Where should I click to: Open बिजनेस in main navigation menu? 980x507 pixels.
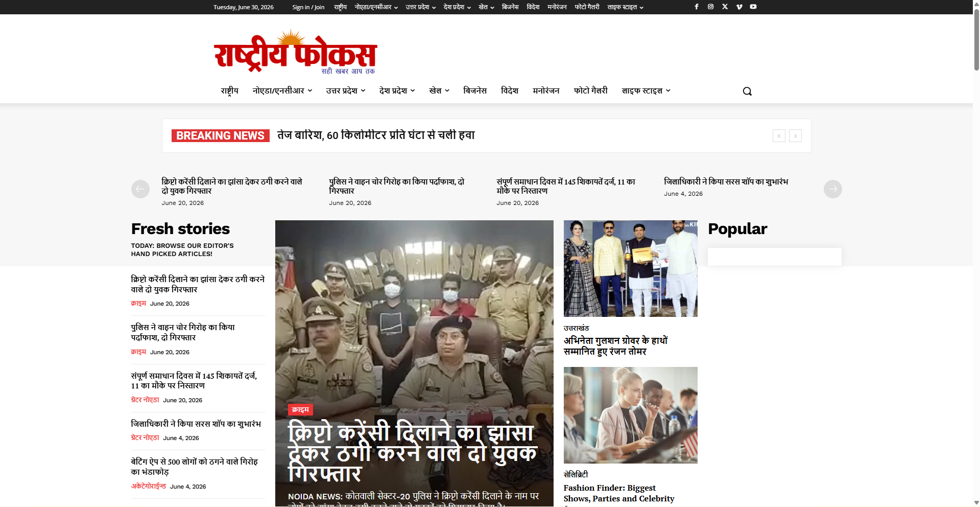click(475, 90)
